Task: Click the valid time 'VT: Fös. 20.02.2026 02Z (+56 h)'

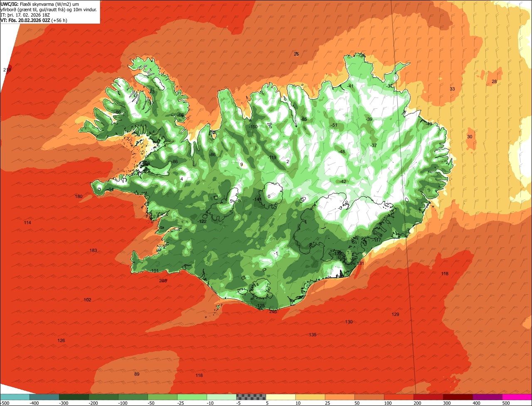Action: tap(34, 20)
